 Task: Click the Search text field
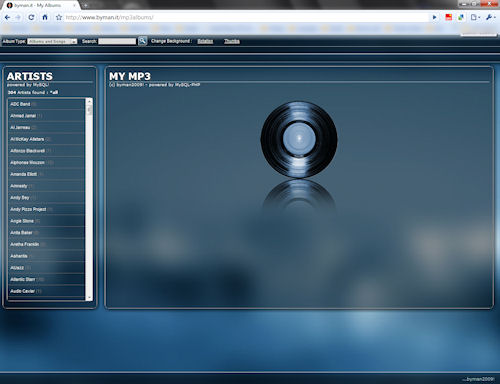tap(117, 41)
